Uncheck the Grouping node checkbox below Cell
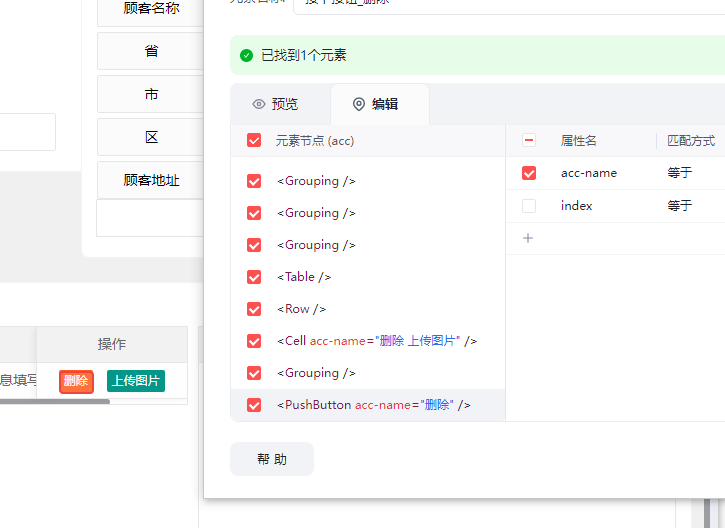725x528 pixels. coord(254,373)
